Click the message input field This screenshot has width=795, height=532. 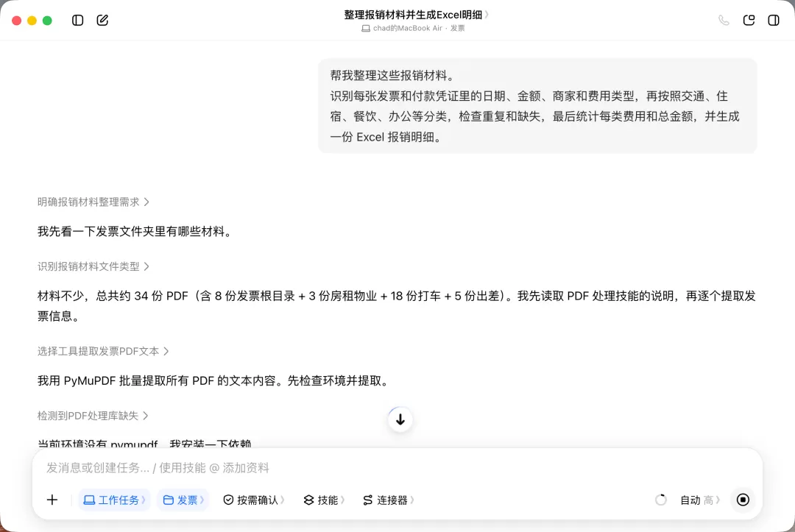(x=397, y=468)
